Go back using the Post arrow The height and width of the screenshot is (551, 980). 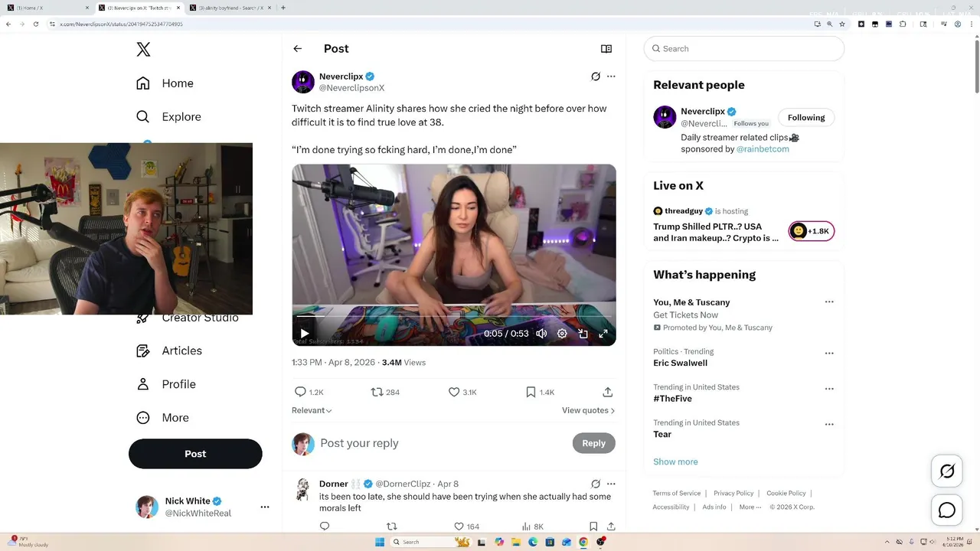coord(298,48)
